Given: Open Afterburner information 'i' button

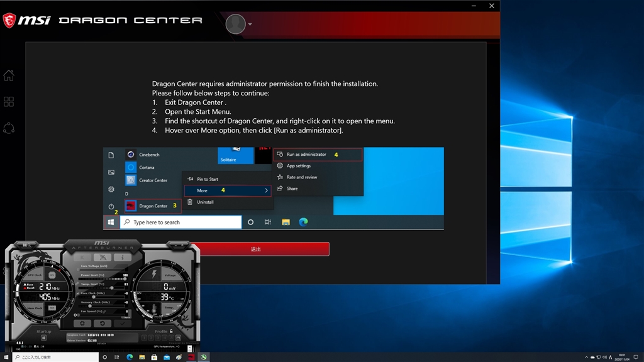Looking at the screenshot, I should coord(121,257).
